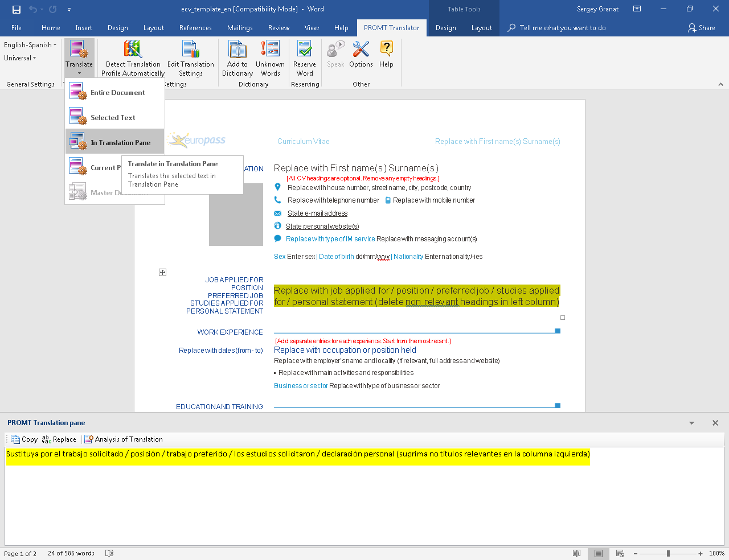Viewport: 729px width, 560px height.
Task: Click Page 1 of 2 status indicator
Action: 21,554
